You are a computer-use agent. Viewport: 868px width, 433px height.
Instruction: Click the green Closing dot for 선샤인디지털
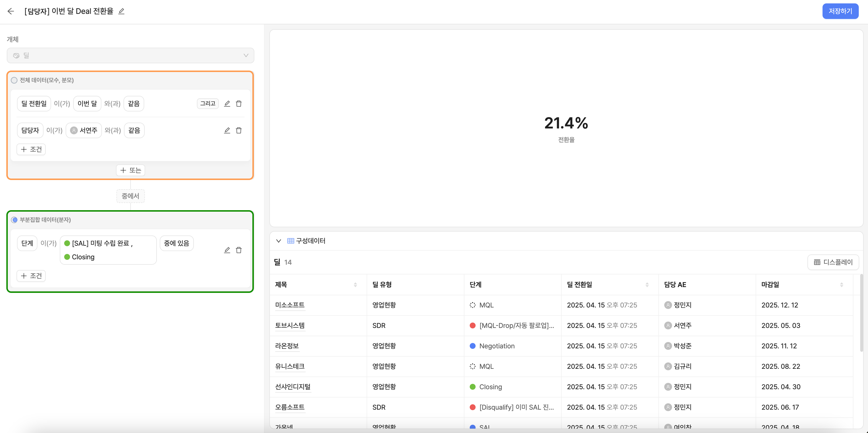tap(472, 387)
